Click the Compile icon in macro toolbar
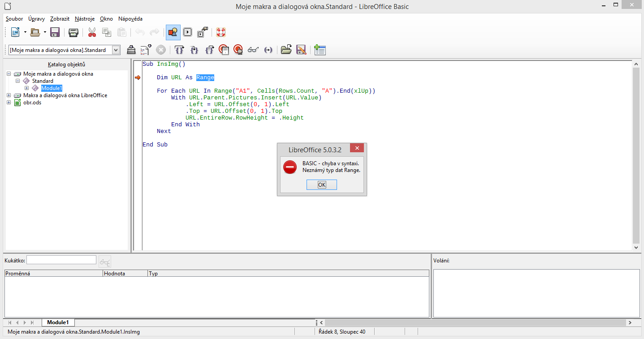 pyautogui.click(x=131, y=50)
